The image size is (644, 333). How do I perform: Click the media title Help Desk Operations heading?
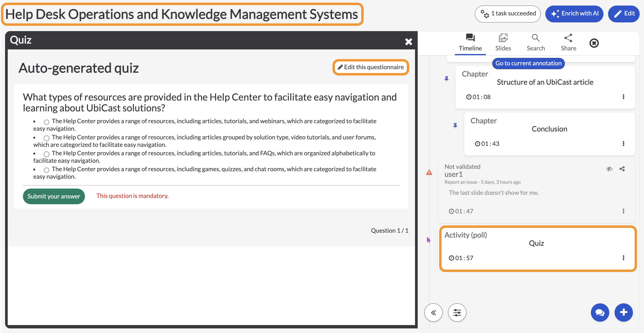pyautogui.click(x=182, y=14)
